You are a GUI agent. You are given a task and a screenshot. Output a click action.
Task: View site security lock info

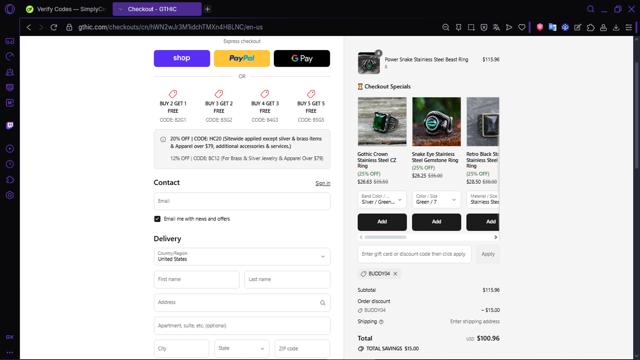click(69, 27)
